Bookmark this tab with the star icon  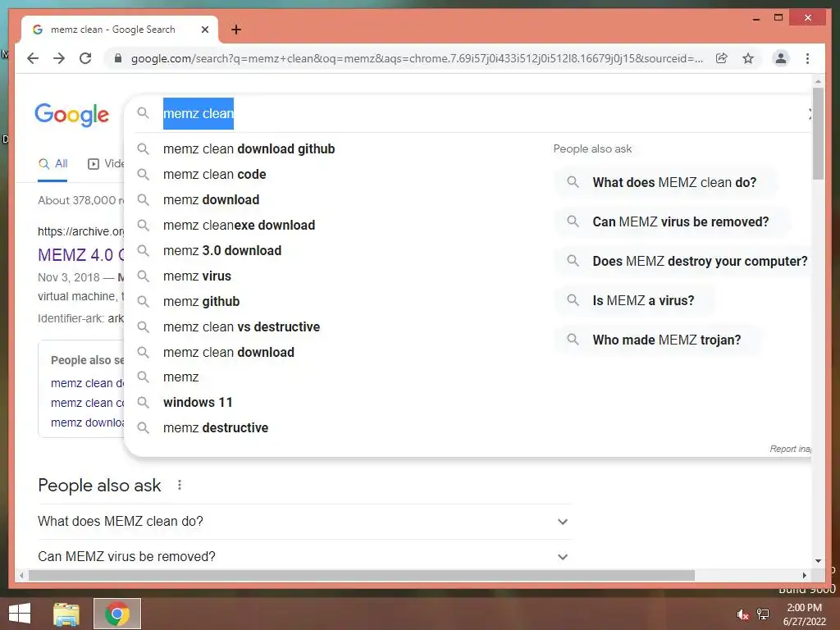(x=748, y=58)
